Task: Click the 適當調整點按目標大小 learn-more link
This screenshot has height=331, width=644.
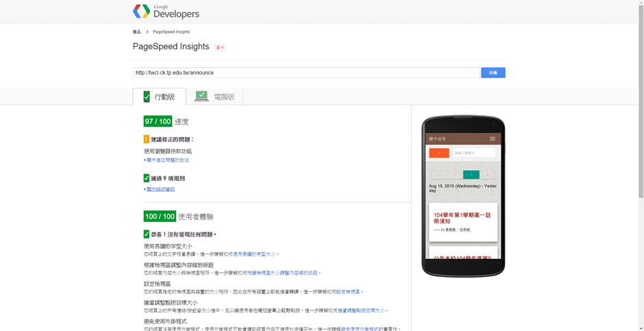Action: point(361,310)
